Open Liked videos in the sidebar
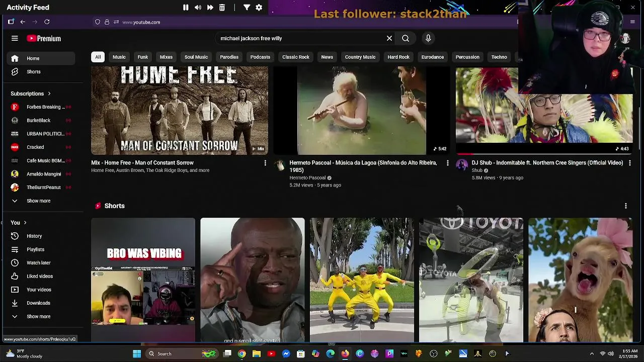Image resolution: width=644 pixels, height=362 pixels. (40, 276)
